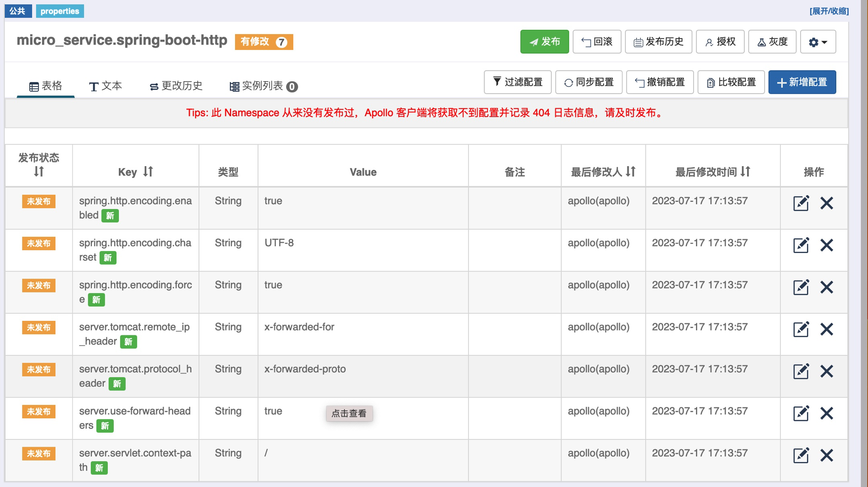The height and width of the screenshot is (487, 868).
Task: Toggle namespace with 展开/收缩 link
Action: tap(829, 11)
